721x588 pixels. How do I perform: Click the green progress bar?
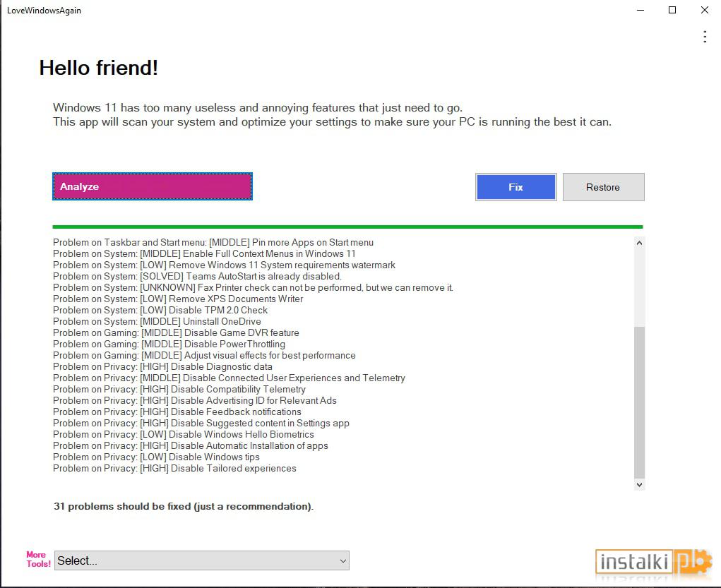(347, 227)
